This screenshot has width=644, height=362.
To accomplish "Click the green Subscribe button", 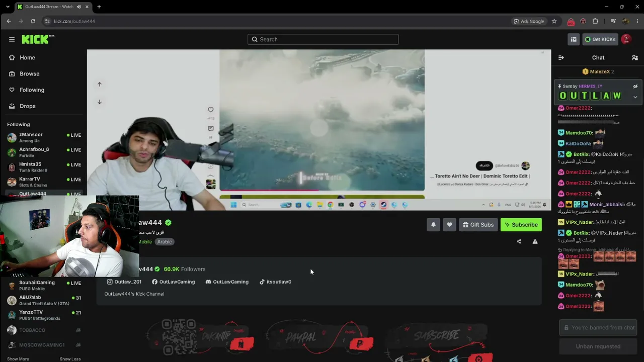I will 521,225.
